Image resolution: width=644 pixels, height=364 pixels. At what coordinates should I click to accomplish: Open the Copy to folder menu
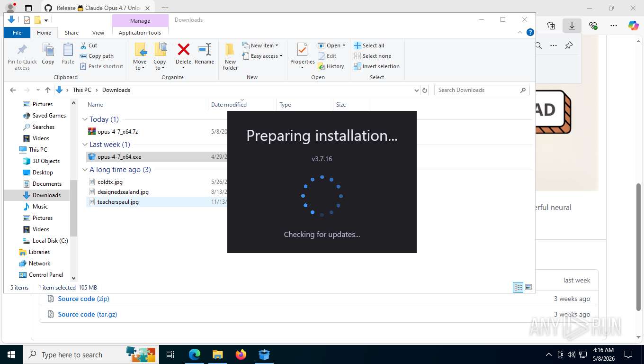160,56
